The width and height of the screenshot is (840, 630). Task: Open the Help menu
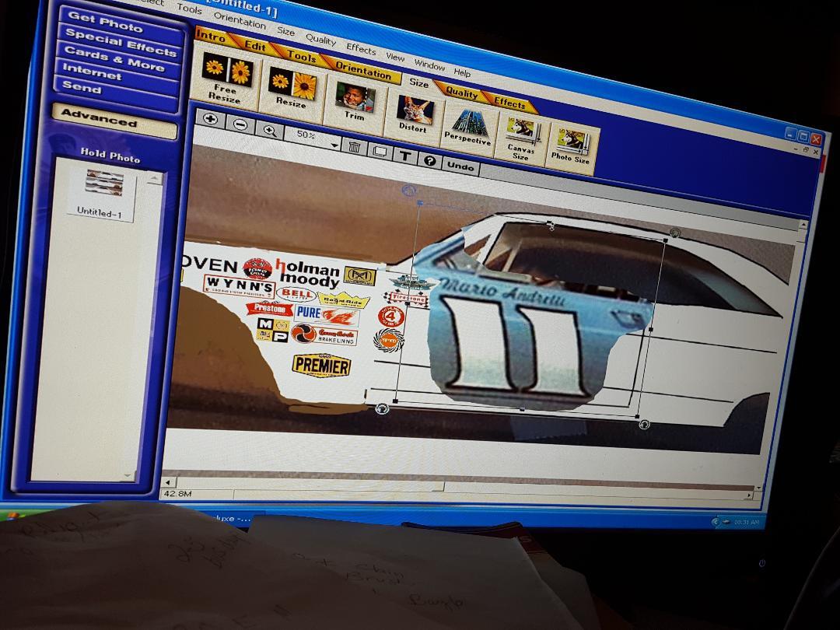coord(462,72)
